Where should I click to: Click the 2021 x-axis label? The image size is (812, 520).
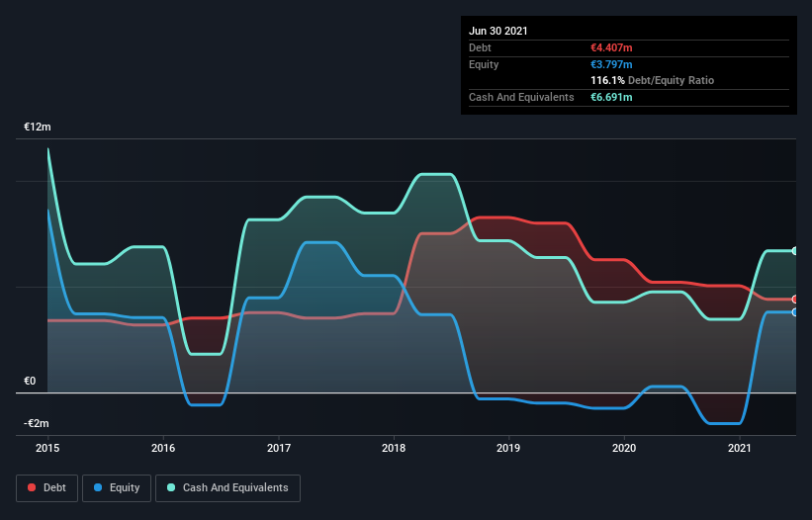pyautogui.click(x=740, y=448)
